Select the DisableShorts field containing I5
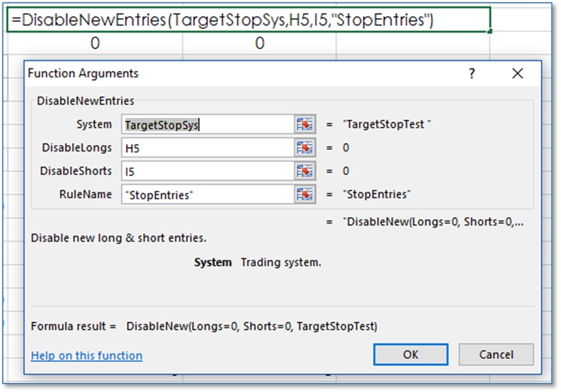 pos(207,171)
